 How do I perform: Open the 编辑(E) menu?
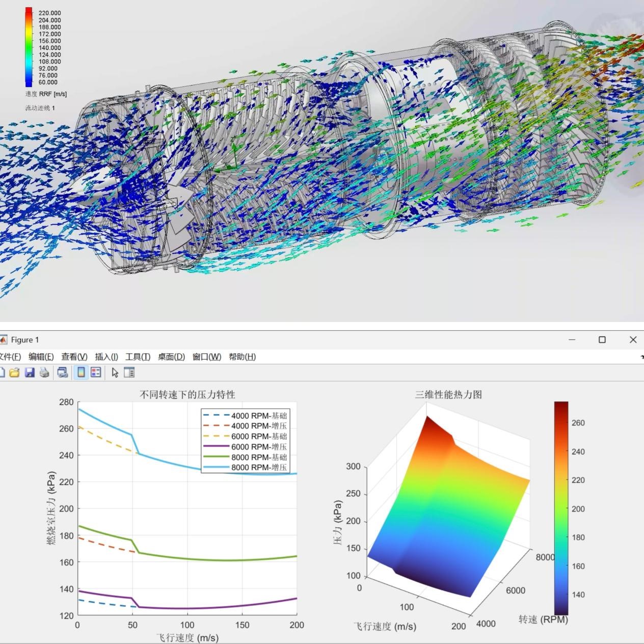(41, 357)
